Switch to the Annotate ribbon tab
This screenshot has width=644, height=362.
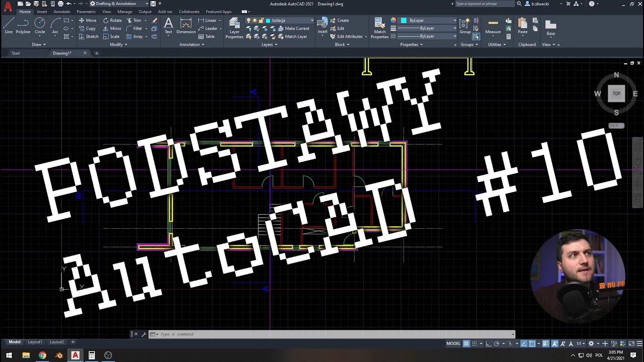point(62,12)
